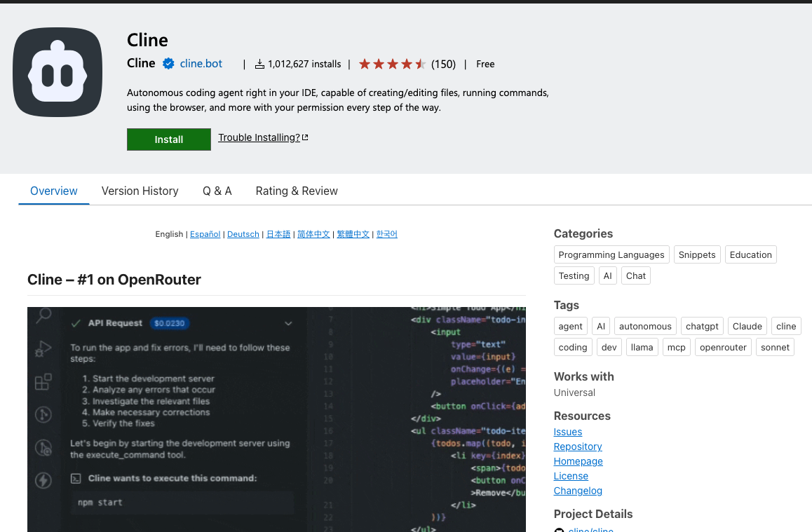This screenshot has width=812, height=532.
Task: Click the 'npm start' command in the demo screenshot
Action: [100, 503]
